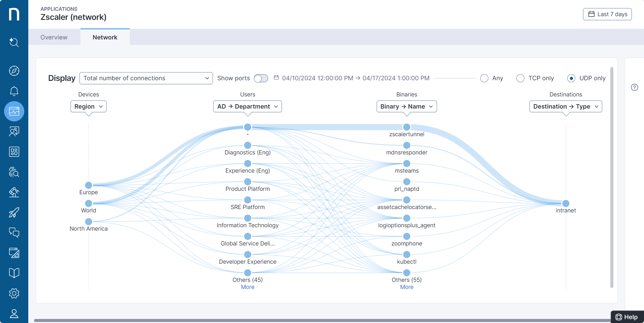Click the Last 7 days button
Screen dimensions: 644x323
point(607,14)
